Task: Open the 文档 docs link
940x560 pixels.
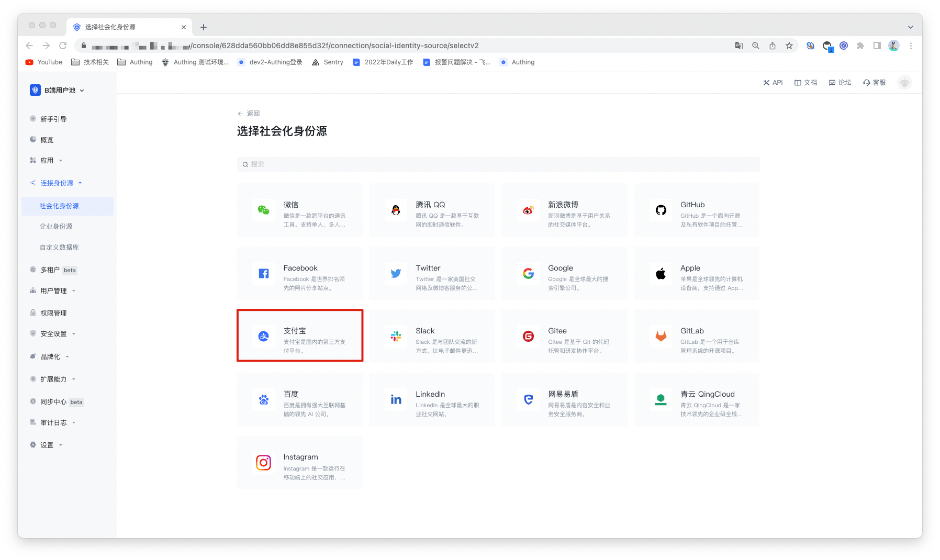Action: click(805, 83)
